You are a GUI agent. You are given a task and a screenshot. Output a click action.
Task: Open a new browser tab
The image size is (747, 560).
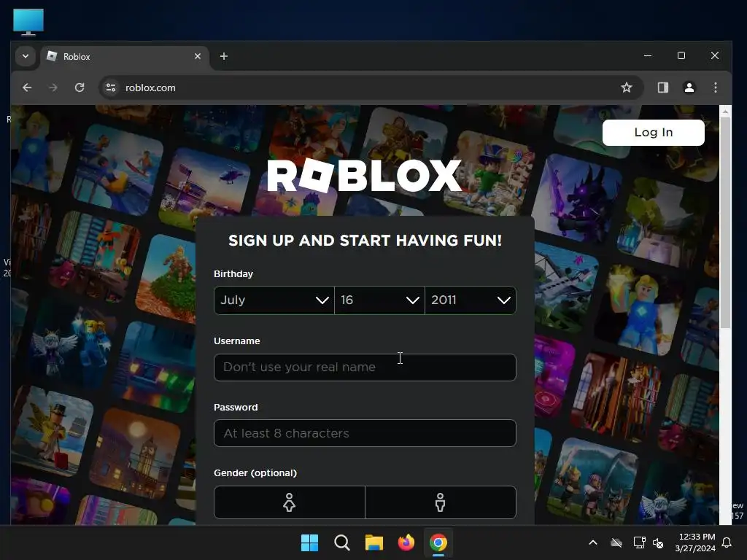[x=223, y=56]
